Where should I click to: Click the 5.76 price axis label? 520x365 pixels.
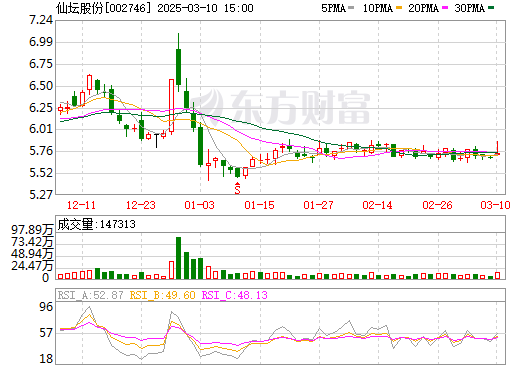point(41,151)
